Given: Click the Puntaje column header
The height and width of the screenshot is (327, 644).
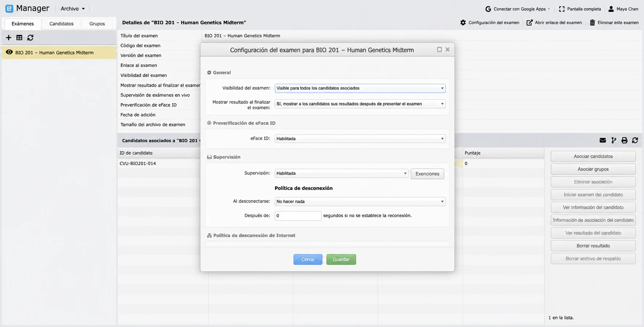Looking at the screenshot, I should pyautogui.click(x=503, y=153).
